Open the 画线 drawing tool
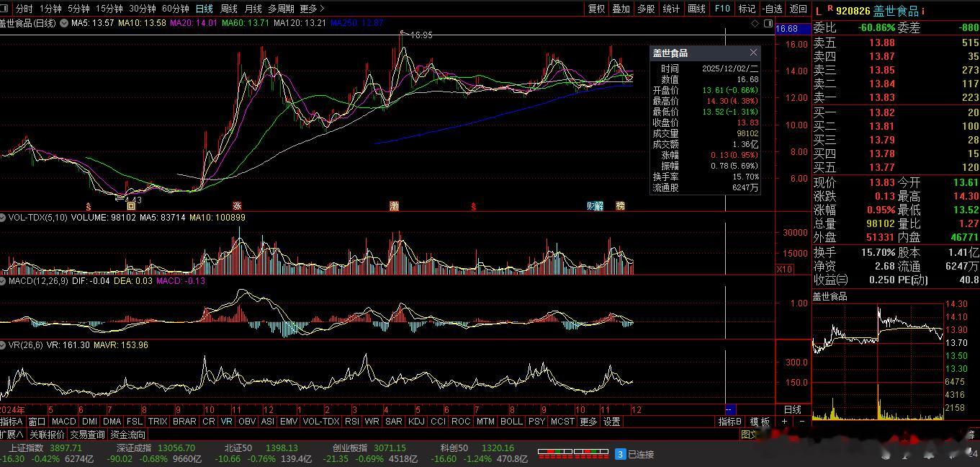Image resolution: width=980 pixels, height=467 pixels. (697, 9)
